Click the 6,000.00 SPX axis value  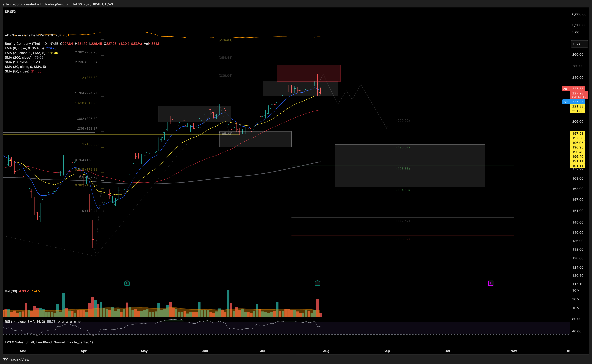(579, 14)
